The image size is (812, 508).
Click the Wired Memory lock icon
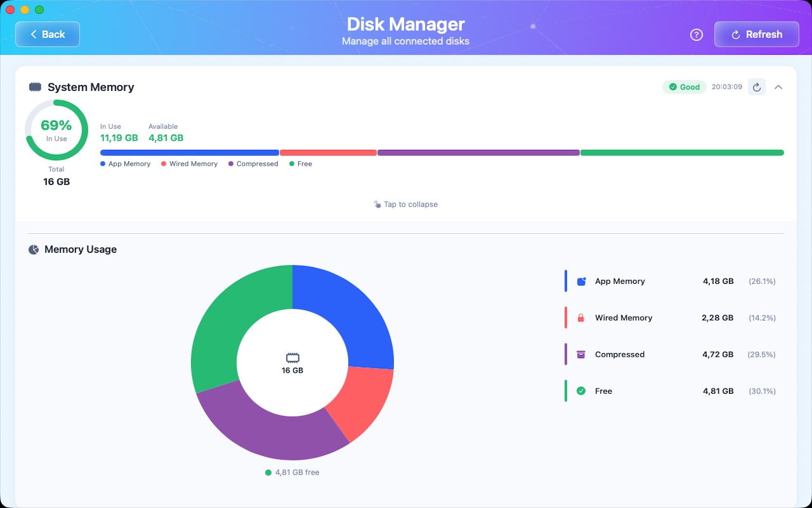tap(581, 318)
